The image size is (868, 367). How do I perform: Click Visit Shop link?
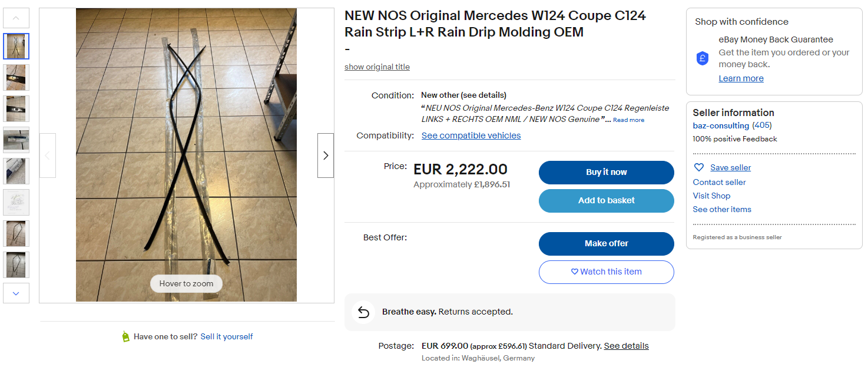point(711,196)
